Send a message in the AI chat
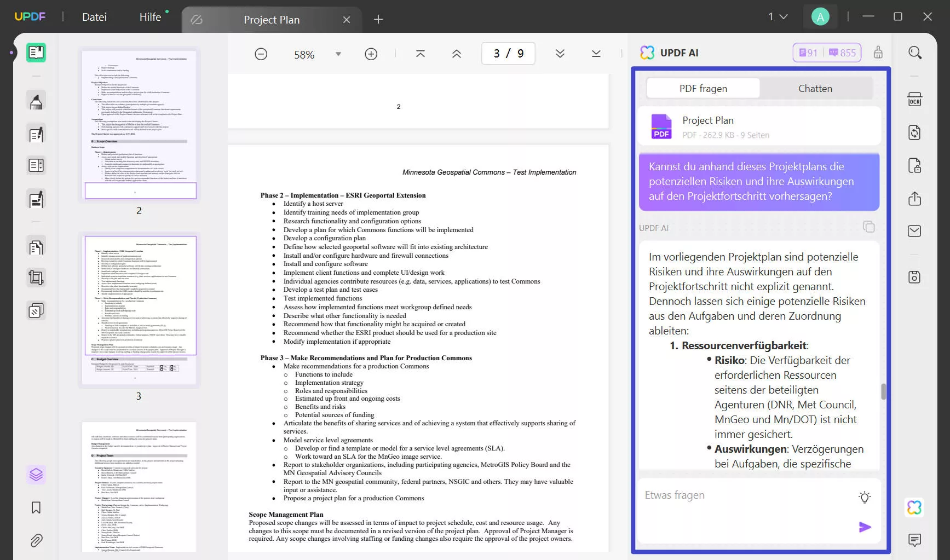This screenshot has width=950, height=560. (x=865, y=527)
